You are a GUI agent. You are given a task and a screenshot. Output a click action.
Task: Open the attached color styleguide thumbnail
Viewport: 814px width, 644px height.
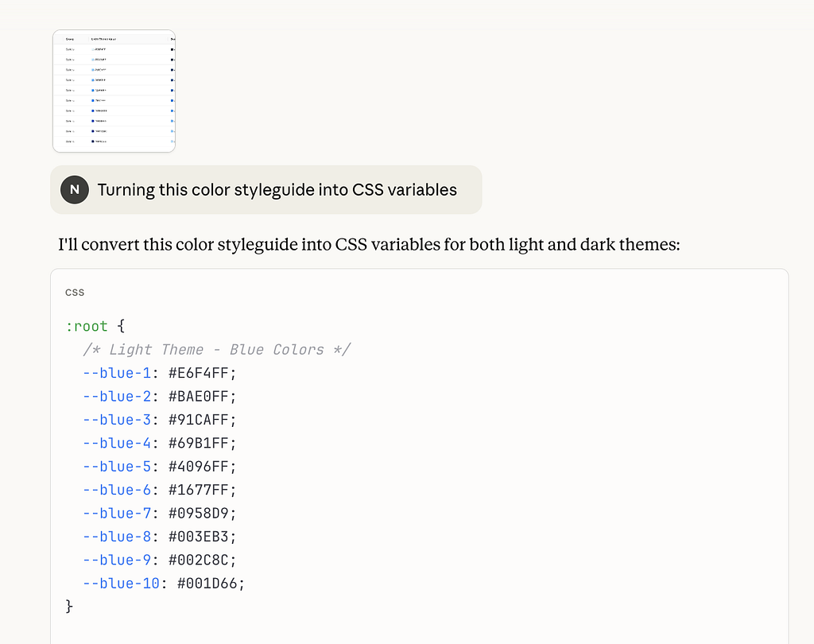[x=114, y=91]
